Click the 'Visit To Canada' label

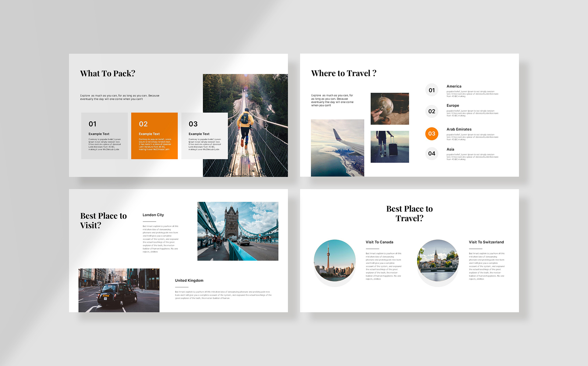coord(379,242)
